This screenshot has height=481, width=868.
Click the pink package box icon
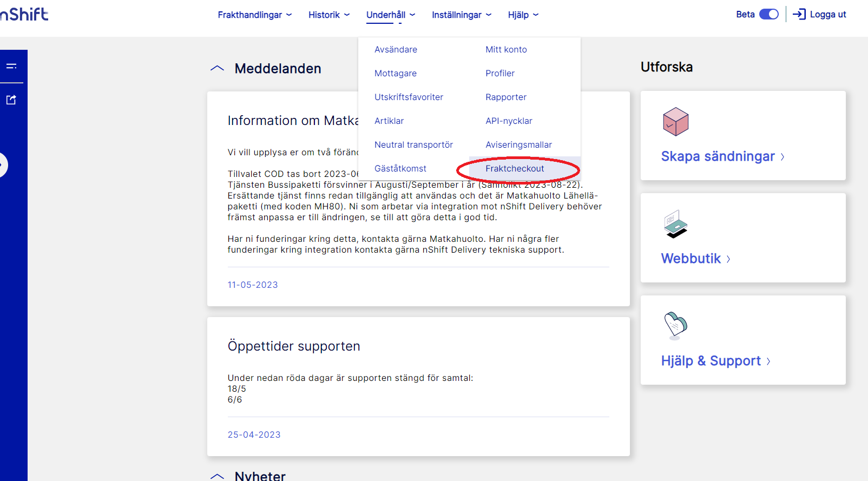[675, 122]
